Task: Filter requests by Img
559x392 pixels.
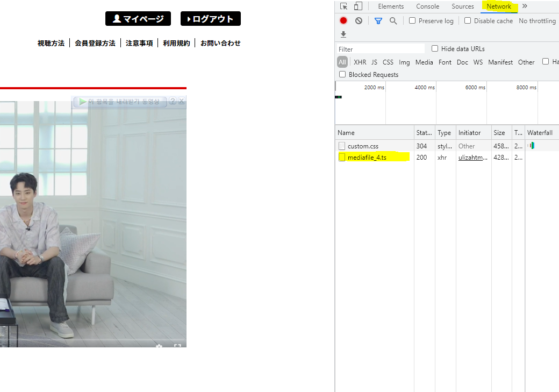Action: 404,62
